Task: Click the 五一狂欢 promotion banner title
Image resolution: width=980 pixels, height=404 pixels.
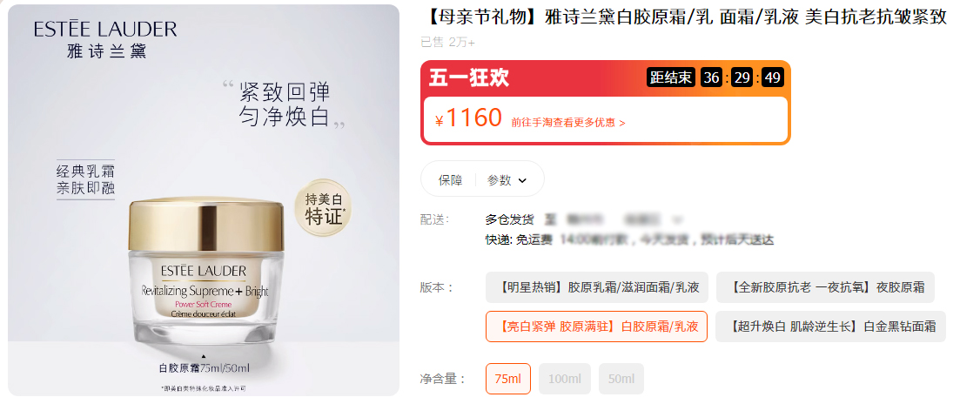Action: [x=468, y=77]
